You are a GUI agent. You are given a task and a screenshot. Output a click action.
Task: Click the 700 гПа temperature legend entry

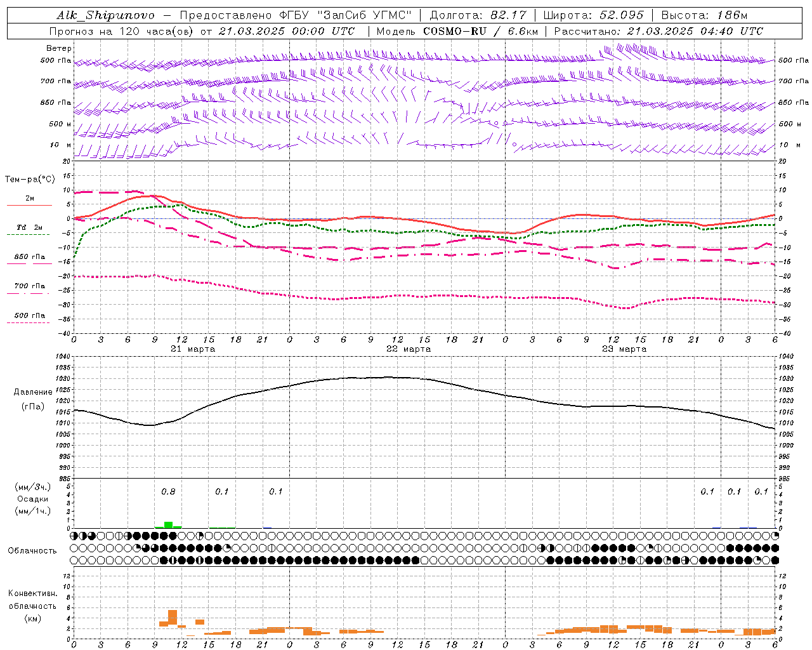[x=29, y=286]
